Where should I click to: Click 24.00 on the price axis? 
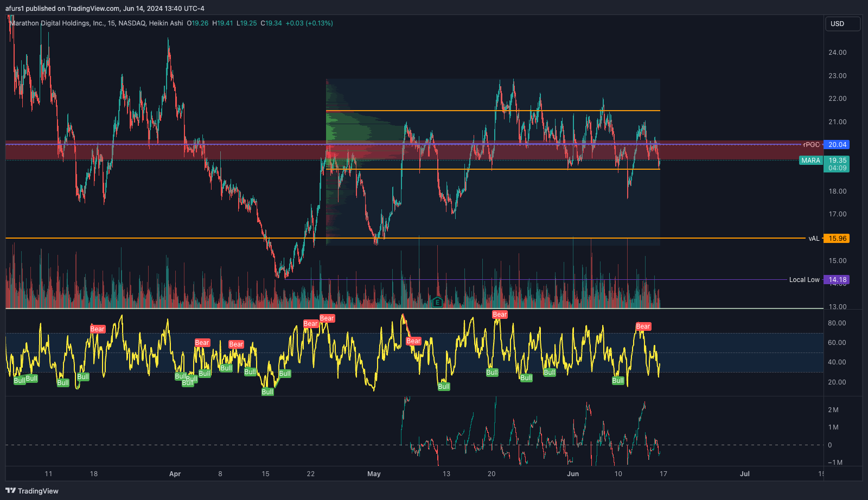837,53
